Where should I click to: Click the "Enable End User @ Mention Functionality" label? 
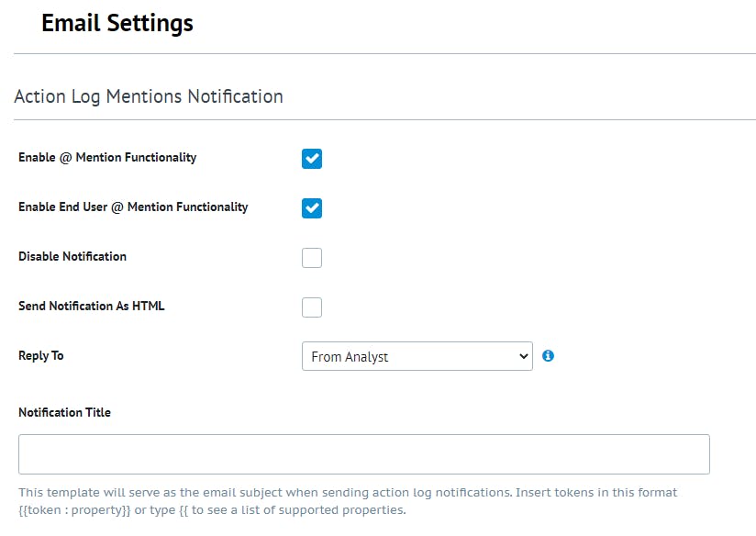point(133,207)
